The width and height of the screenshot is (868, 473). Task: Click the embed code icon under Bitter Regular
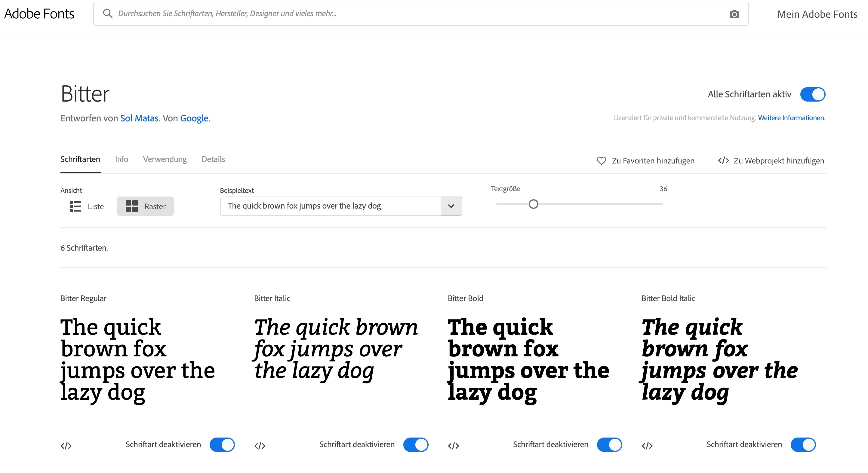(66, 446)
